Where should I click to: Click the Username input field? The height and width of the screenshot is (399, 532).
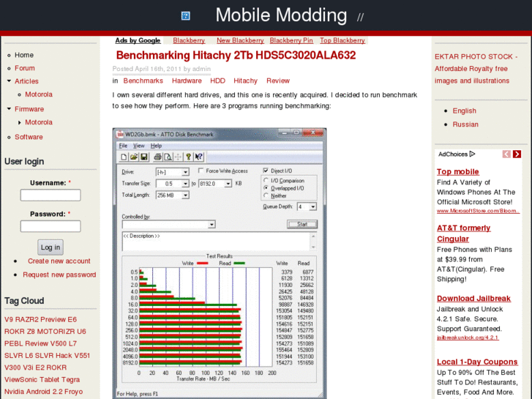[50, 195]
